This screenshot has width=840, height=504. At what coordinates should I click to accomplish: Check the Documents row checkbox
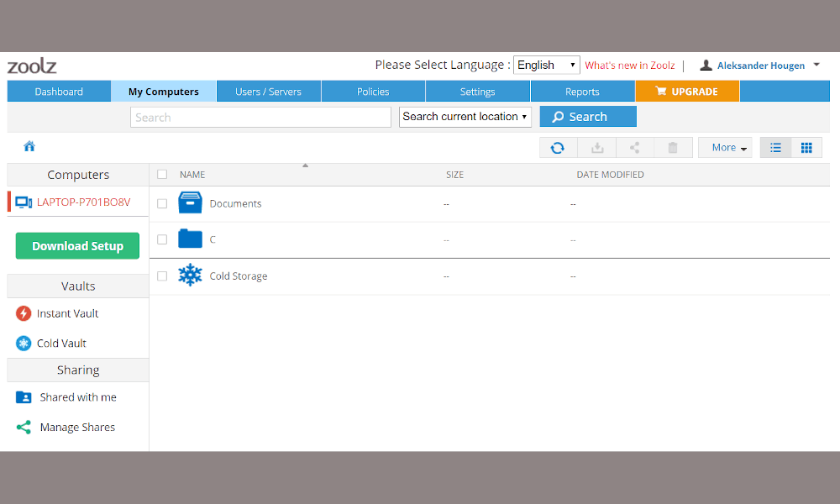tap(162, 203)
